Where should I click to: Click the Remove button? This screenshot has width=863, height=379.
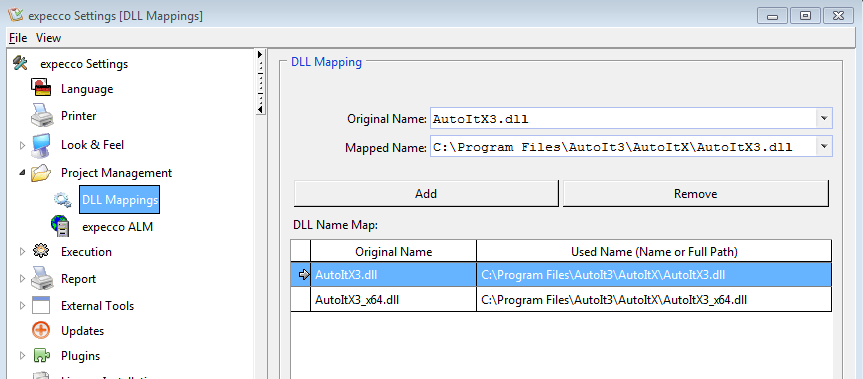[696, 194]
